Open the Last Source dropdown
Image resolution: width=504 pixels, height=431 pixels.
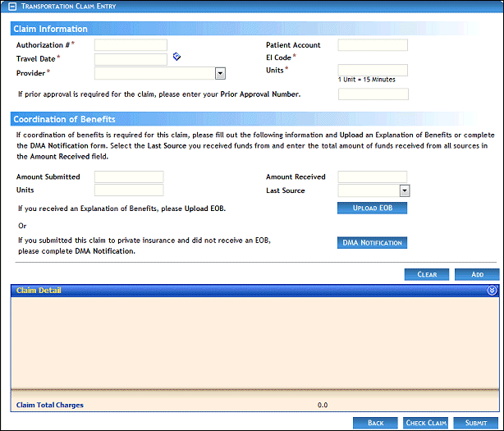(404, 190)
